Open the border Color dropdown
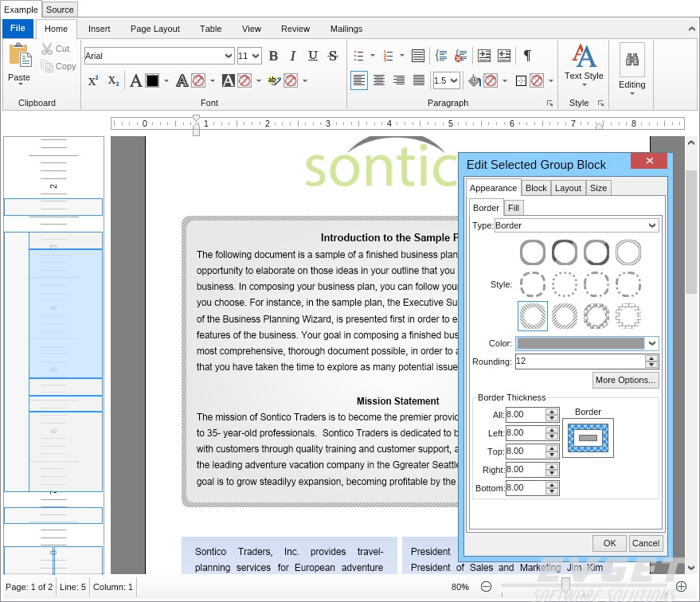The image size is (700, 602). [x=651, y=343]
